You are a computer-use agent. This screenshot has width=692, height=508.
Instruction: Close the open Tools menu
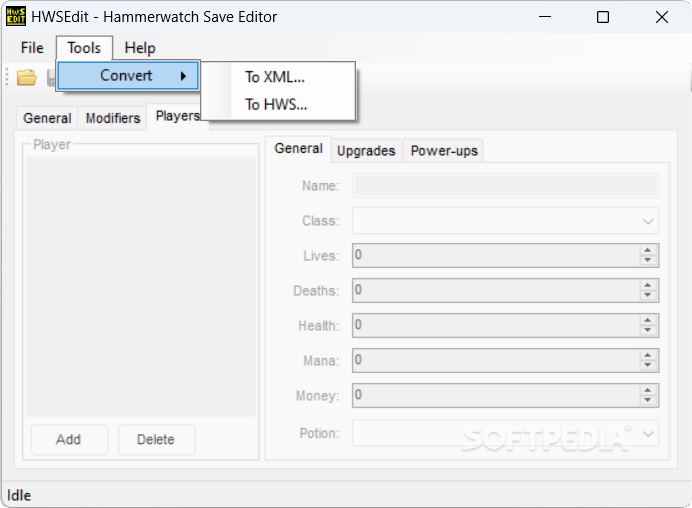click(x=84, y=48)
